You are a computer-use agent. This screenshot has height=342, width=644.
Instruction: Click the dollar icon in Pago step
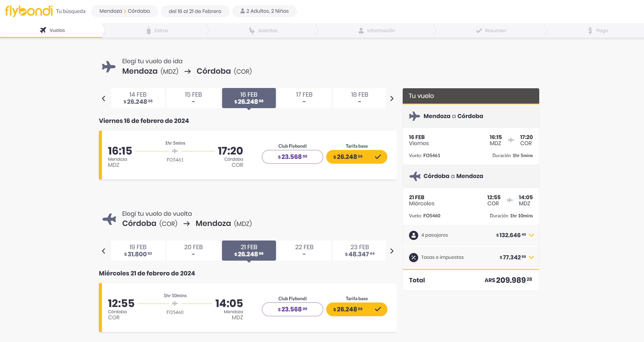tap(590, 31)
